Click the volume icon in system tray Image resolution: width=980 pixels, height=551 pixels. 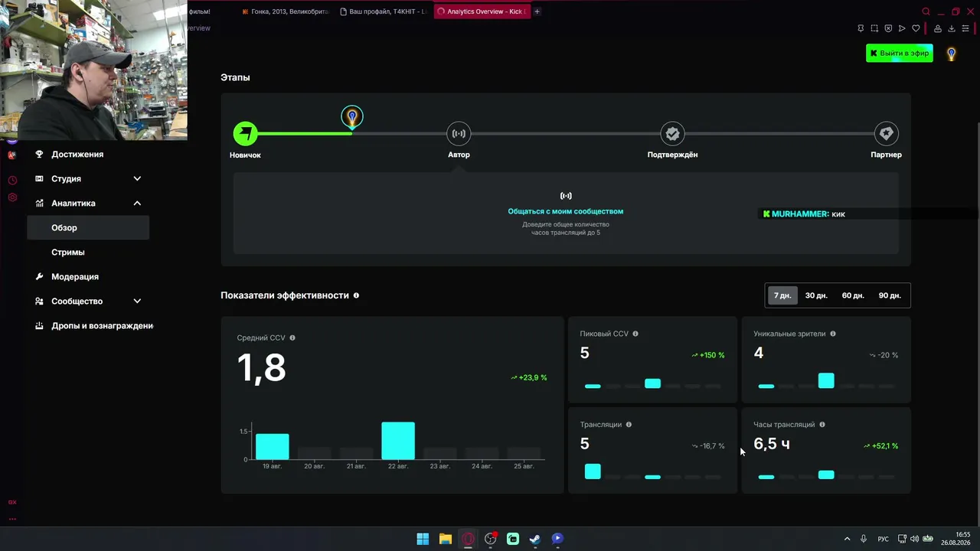(914, 539)
